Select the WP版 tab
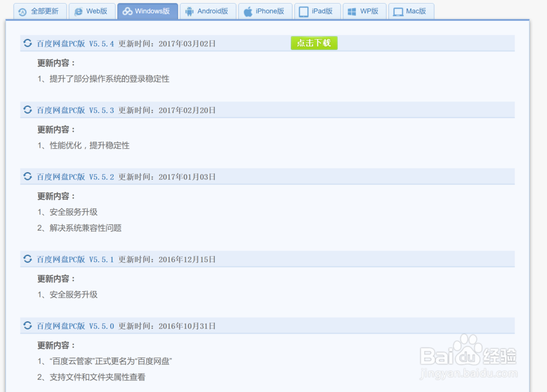The image size is (547, 392). tap(364, 11)
